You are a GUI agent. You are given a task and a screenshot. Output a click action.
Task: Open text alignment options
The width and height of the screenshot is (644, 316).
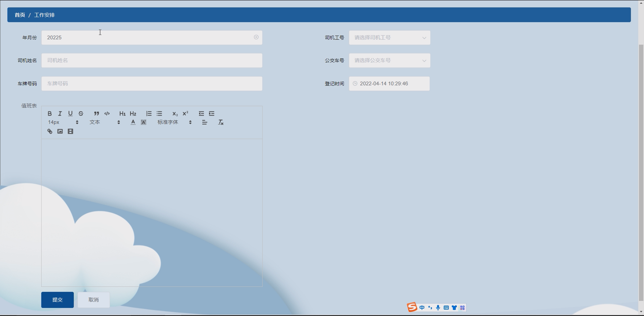click(205, 122)
